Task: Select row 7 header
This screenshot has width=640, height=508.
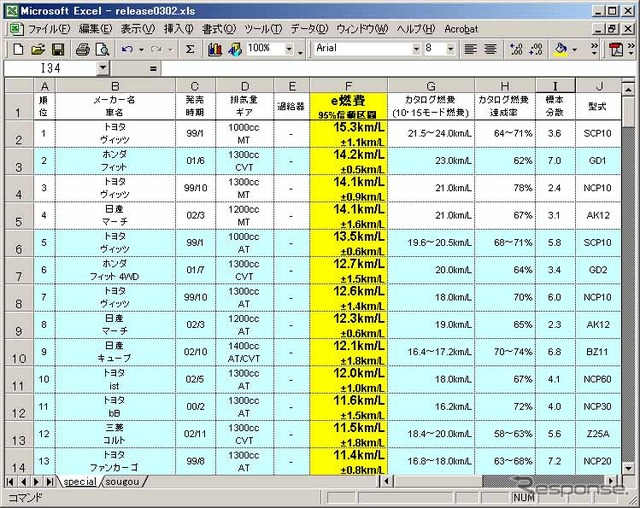Action: pos(19,271)
